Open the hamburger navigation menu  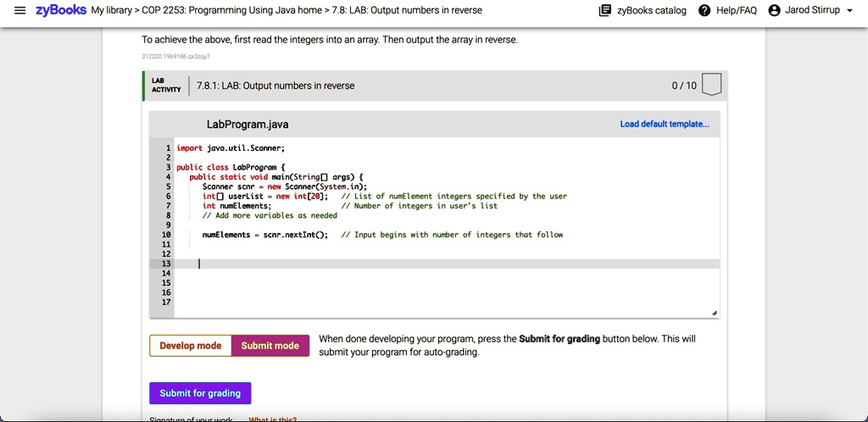(x=20, y=10)
